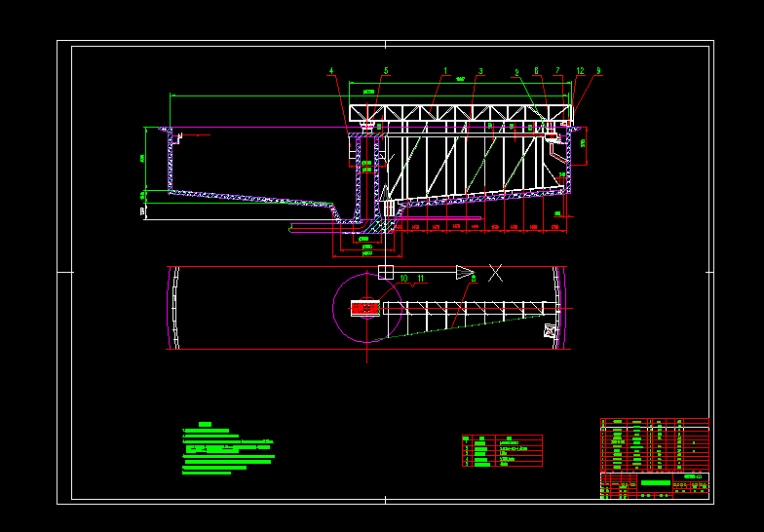Click the small red parameter table
Image resolution: width=764 pixels, height=532 pixels.
point(502,450)
